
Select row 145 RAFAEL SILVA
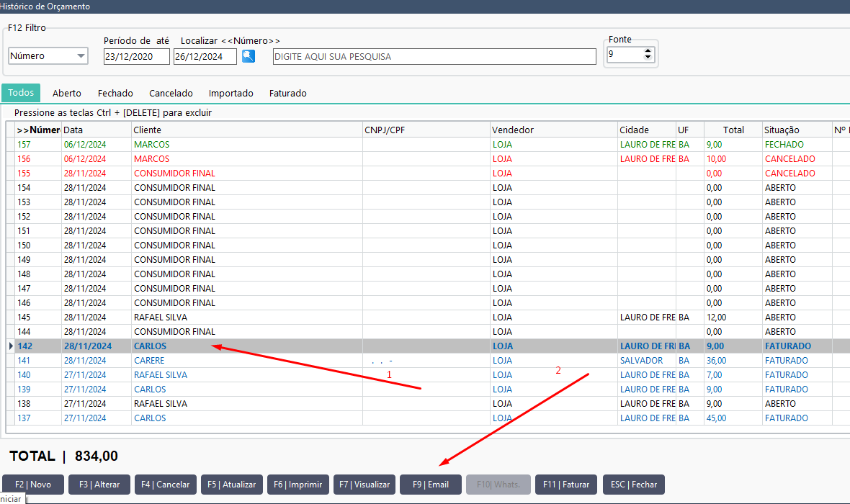click(x=429, y=318)
